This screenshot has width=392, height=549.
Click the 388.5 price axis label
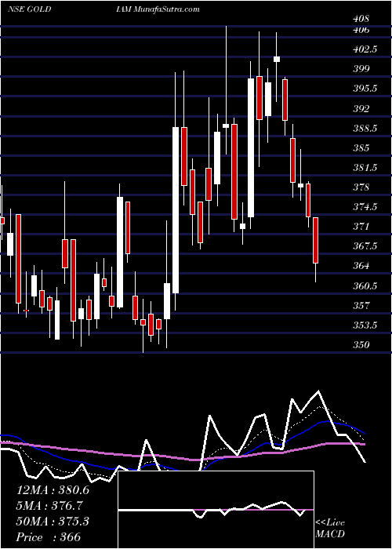pos(365,129)
